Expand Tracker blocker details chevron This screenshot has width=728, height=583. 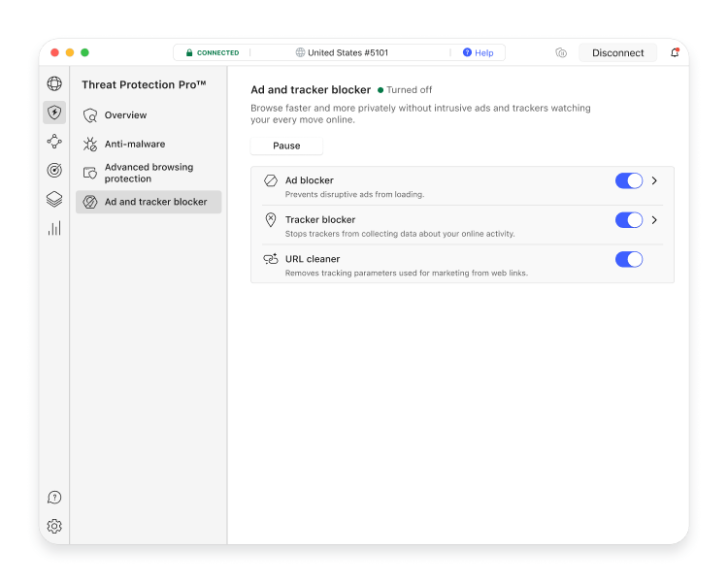click(x=654, y=220)
